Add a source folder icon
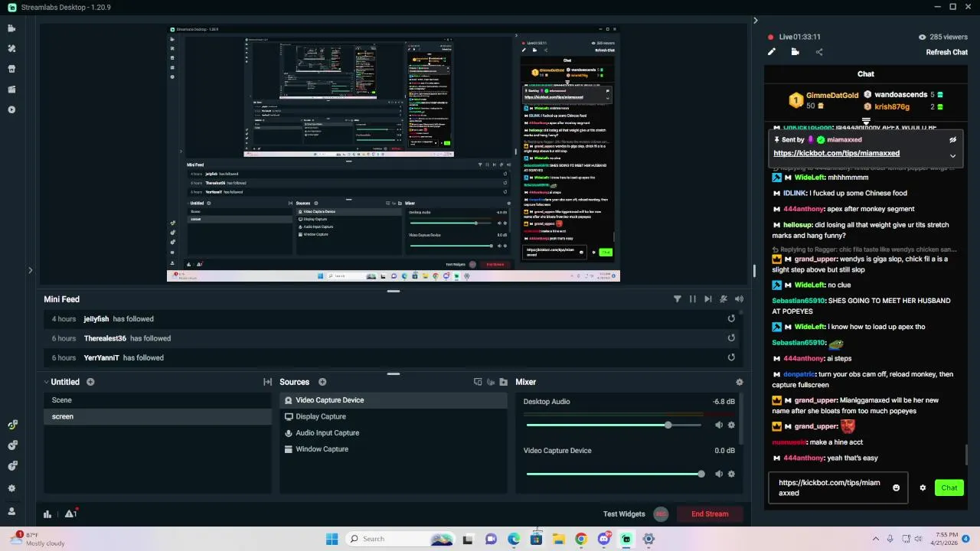 [503, 382]
